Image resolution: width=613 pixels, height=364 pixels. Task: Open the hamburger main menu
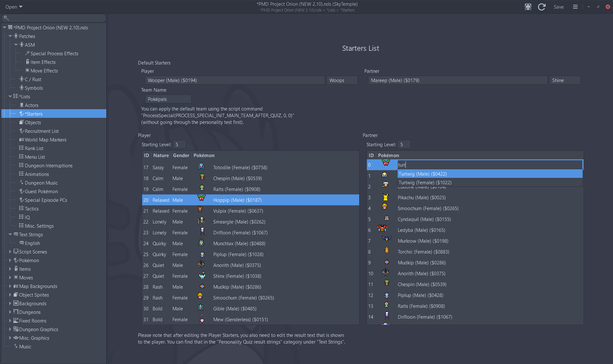point(575,7)
